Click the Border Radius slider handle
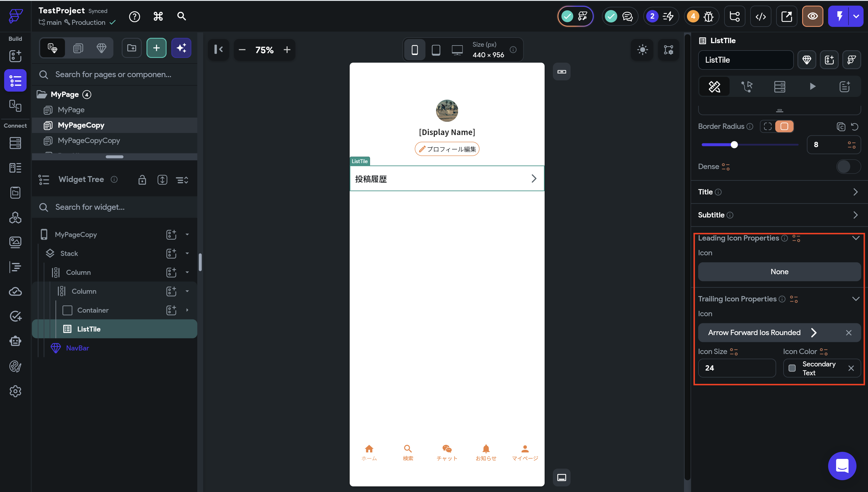 [x=734, y=144]
